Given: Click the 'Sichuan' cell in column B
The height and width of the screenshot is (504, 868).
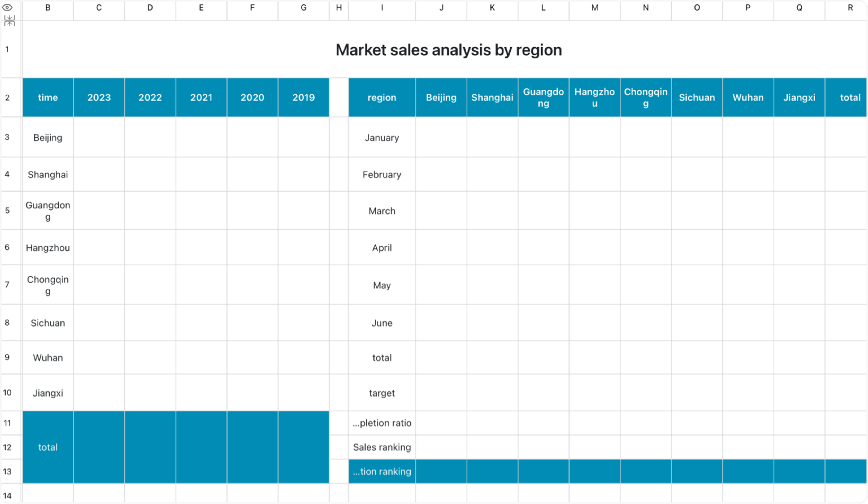Looking at the screenshot, I should [x=48, y=323].
